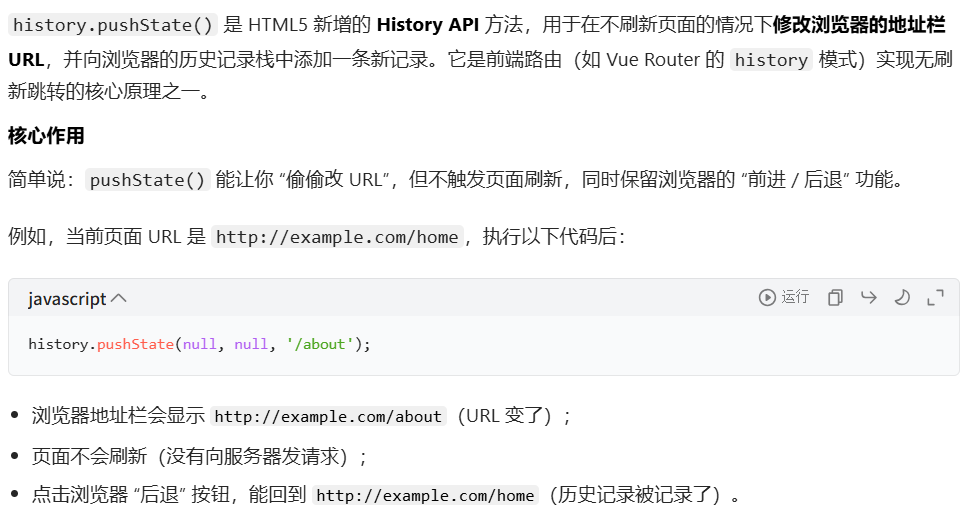Collapse the javascript code block chevron
The width and height of the screenshot is (964, 514).
tap(119, 298)
